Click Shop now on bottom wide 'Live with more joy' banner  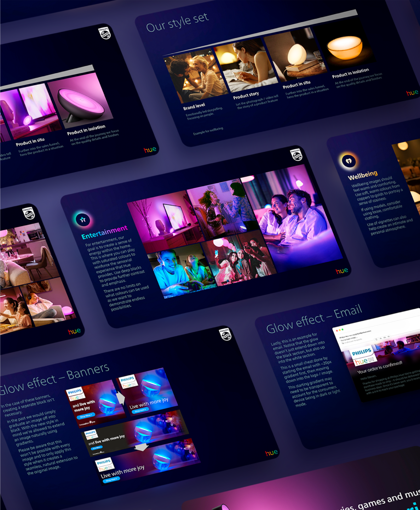point(111,480)
